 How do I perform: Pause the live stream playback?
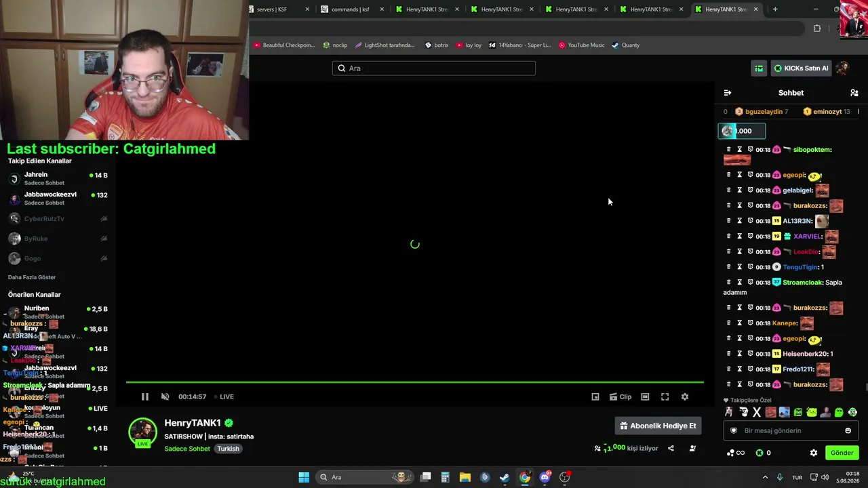[x=144, y=396]
